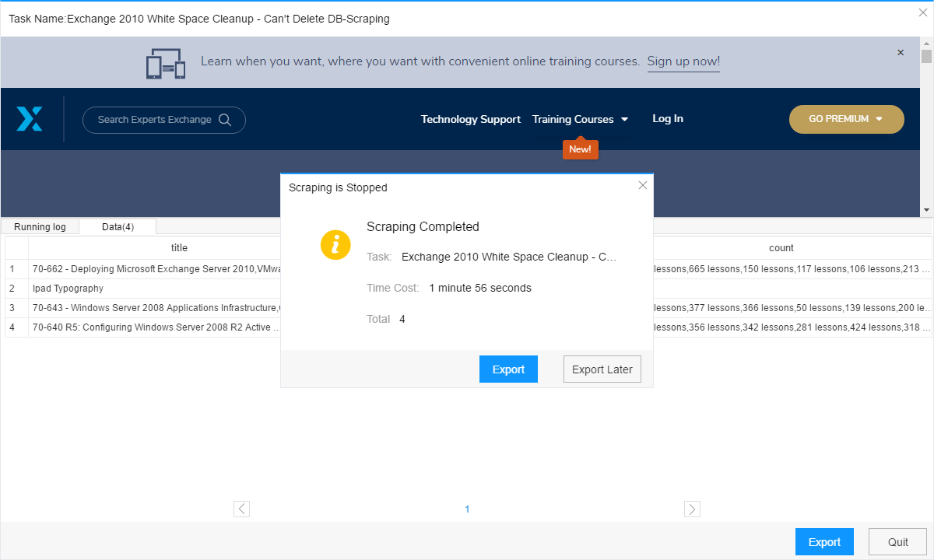The height and width of the screenshot is (560, 934).
Task: Click the Sign up now! link
Action: (x=683, y=61)
